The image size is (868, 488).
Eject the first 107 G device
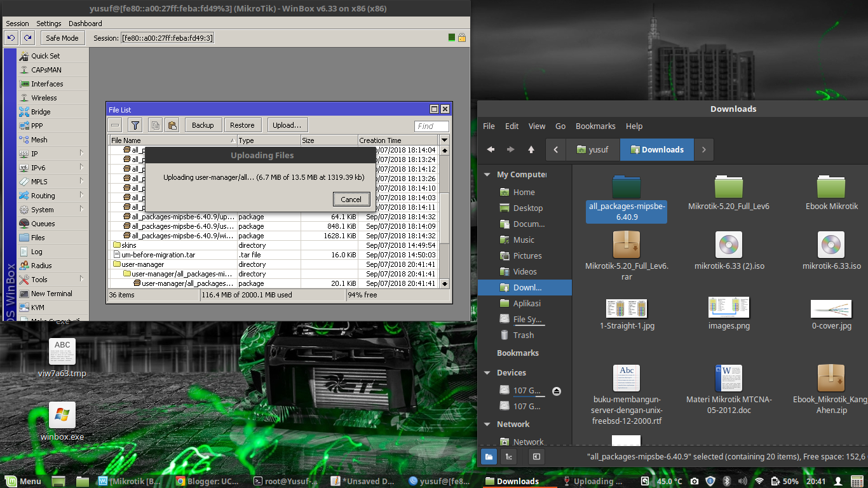click(x=557, y=391)
